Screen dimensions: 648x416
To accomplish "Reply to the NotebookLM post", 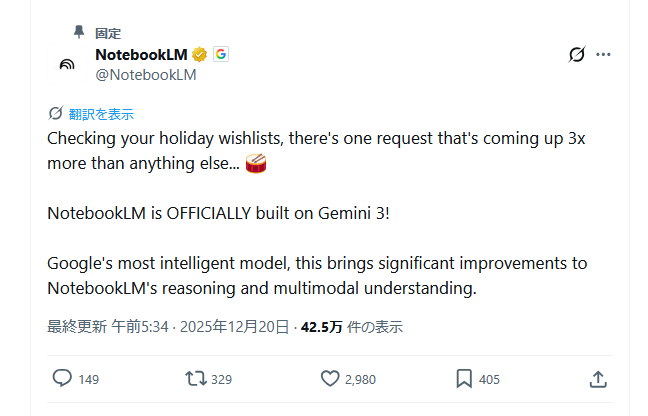I will point(62,379).
